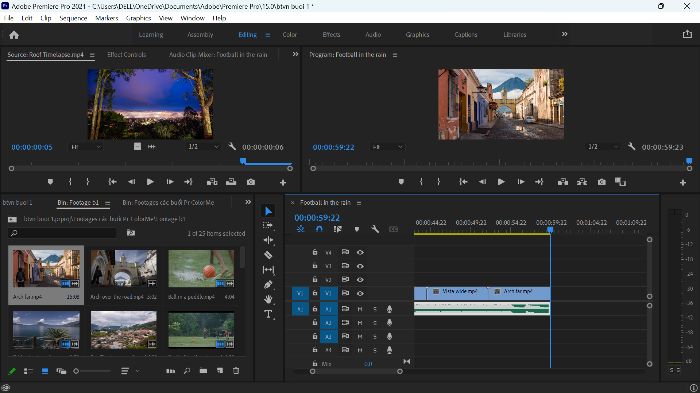700x393 pixels.
Task: Click Overwrite in the Source monitor
Action: 231,182
